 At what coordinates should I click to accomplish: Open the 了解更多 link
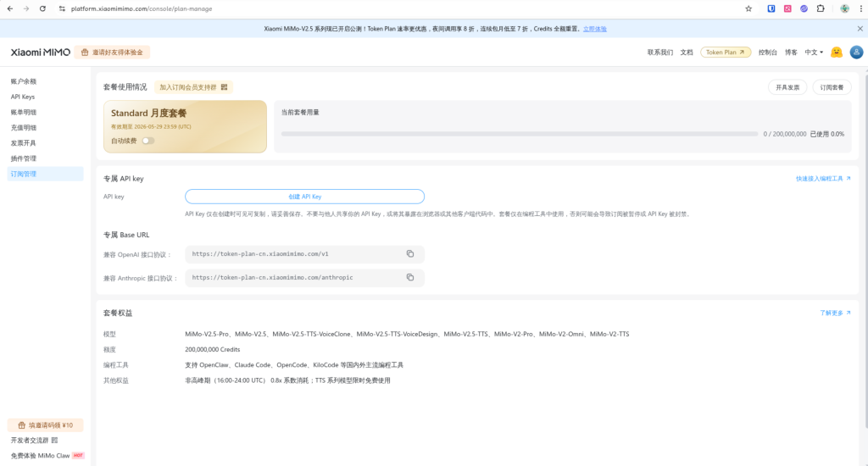click(x=835, y=313)
